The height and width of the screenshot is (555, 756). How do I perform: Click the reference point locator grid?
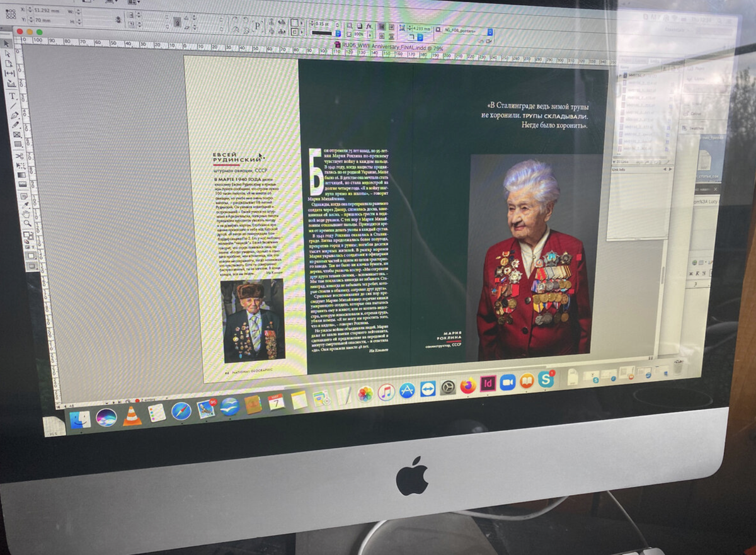[x=9, y=13]
